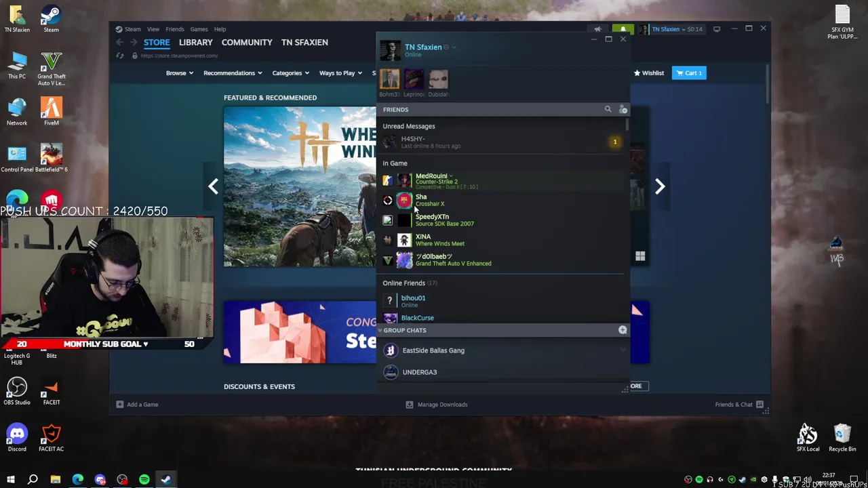Show next featured item with right arrow

coord(659,186)
